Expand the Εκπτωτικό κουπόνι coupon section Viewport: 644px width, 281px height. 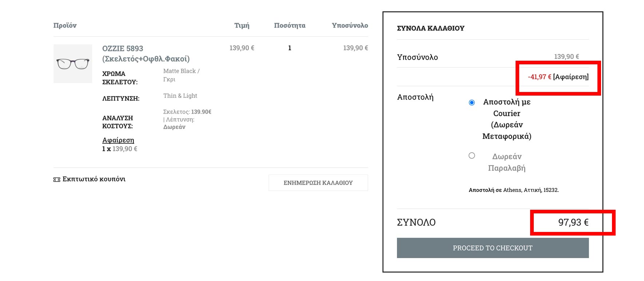94,179
